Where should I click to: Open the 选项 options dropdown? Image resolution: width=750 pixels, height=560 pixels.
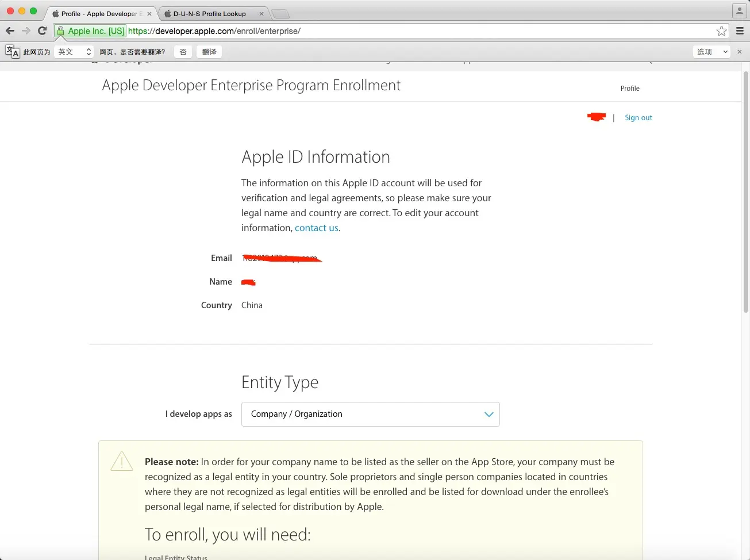tap(711, 52)
